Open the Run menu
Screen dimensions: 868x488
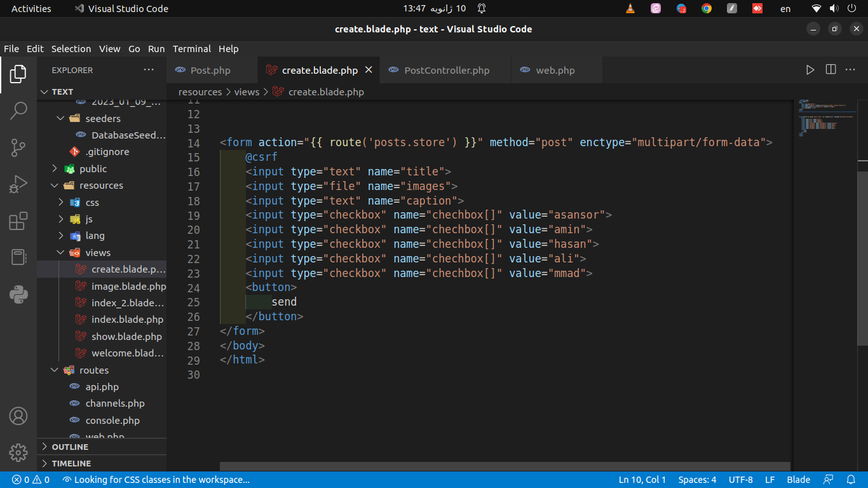pyautogui.click(x=156, y=49)
